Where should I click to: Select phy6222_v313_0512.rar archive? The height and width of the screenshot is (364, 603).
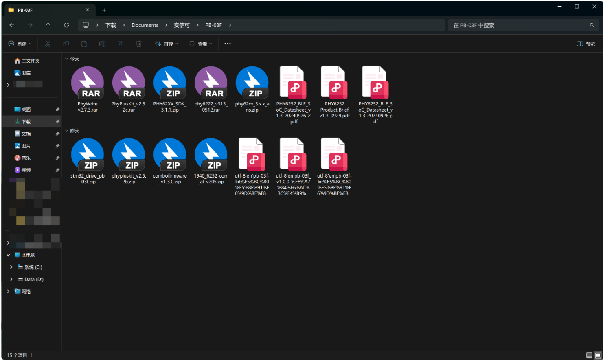tap(211, 90)
